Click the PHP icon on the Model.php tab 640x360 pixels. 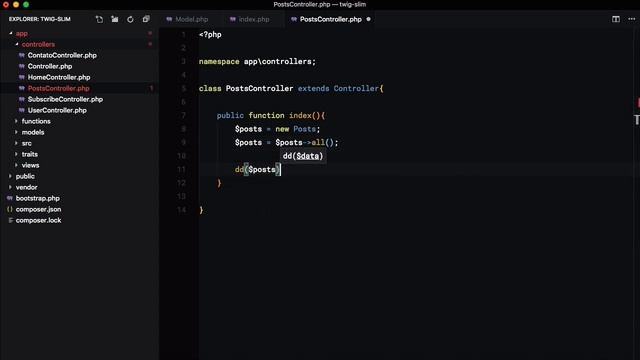coord(169,19)
